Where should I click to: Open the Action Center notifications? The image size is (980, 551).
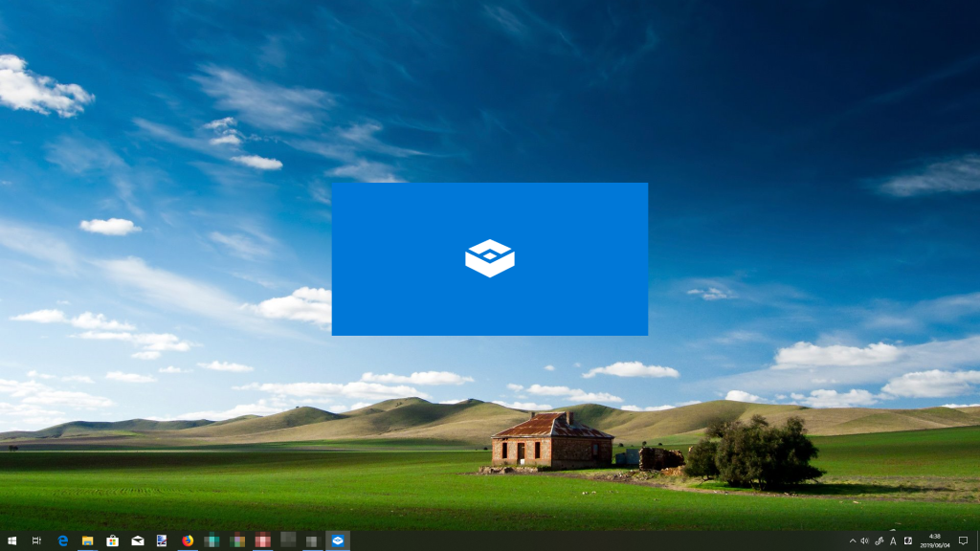tap(963, 540)
